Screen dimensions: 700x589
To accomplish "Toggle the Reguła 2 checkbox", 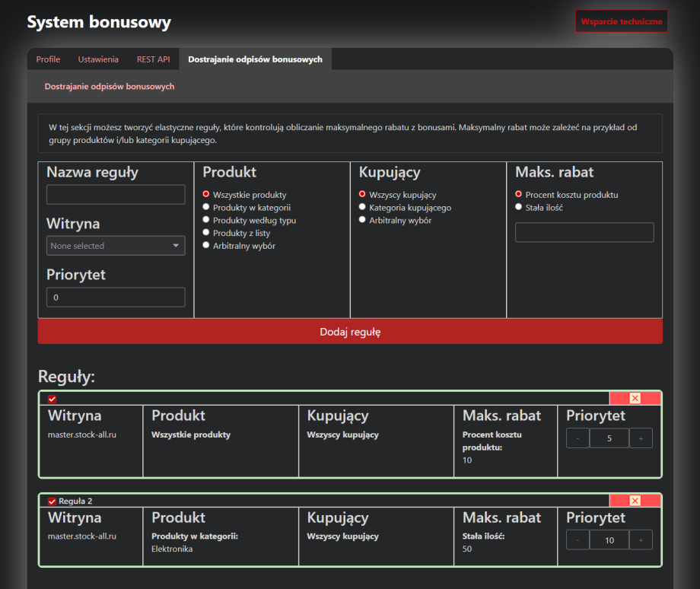I will 52,501.
